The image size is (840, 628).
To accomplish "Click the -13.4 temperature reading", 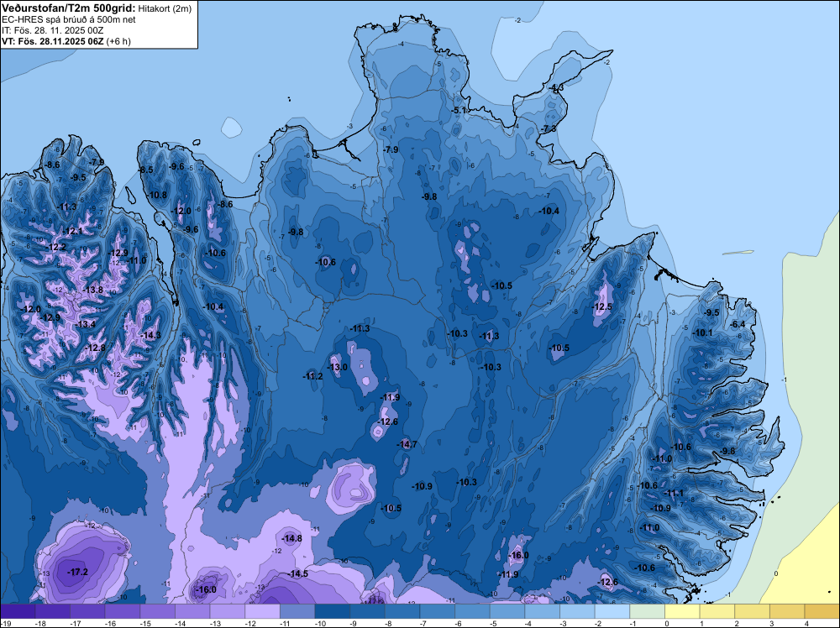I will click(85, 324).
